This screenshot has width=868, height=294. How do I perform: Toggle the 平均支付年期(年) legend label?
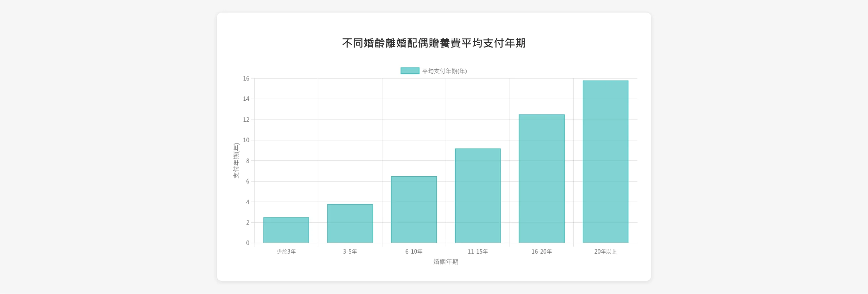[444, 71]
